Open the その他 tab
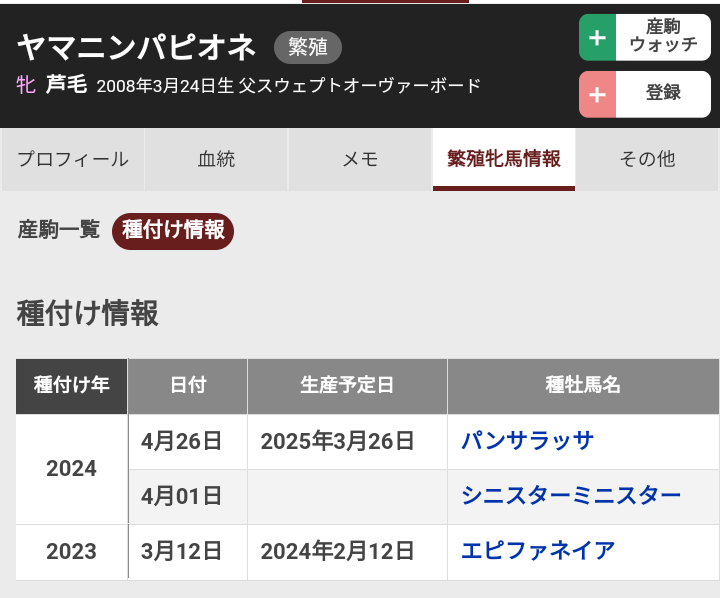 click(x=647, y=159)
